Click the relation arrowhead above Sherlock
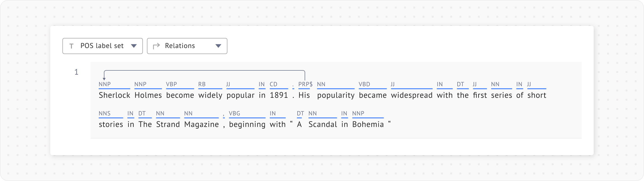Viewport: 644px width, 181px height. pyautogui.click(x=104, y=79)
